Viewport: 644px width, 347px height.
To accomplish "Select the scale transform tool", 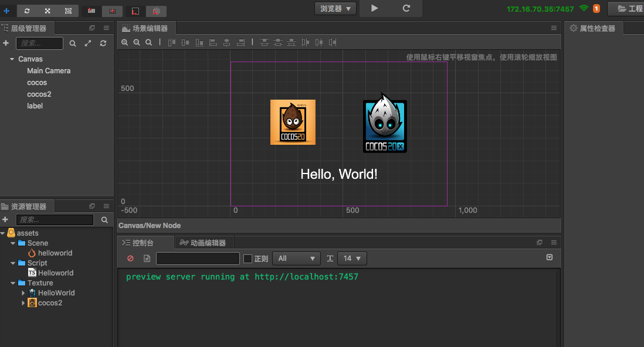I will pyautogui.click(x=48, y=11).
